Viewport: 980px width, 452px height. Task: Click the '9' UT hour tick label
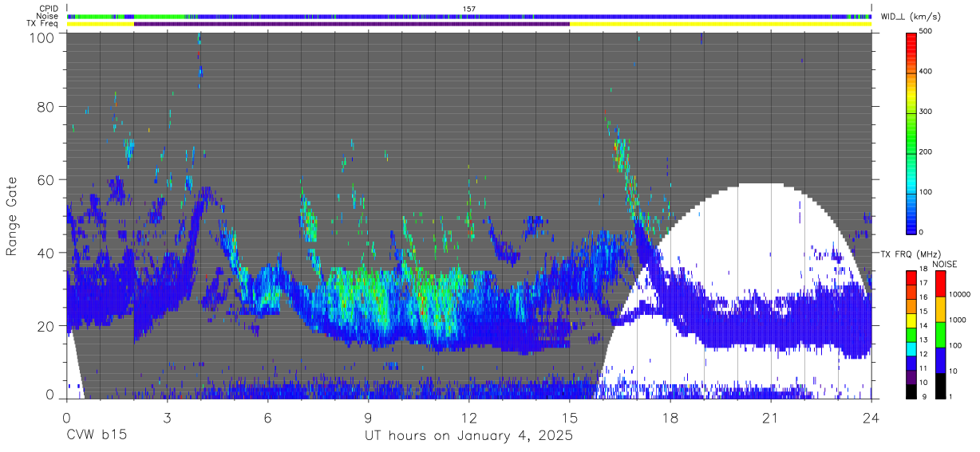point(369,417)
